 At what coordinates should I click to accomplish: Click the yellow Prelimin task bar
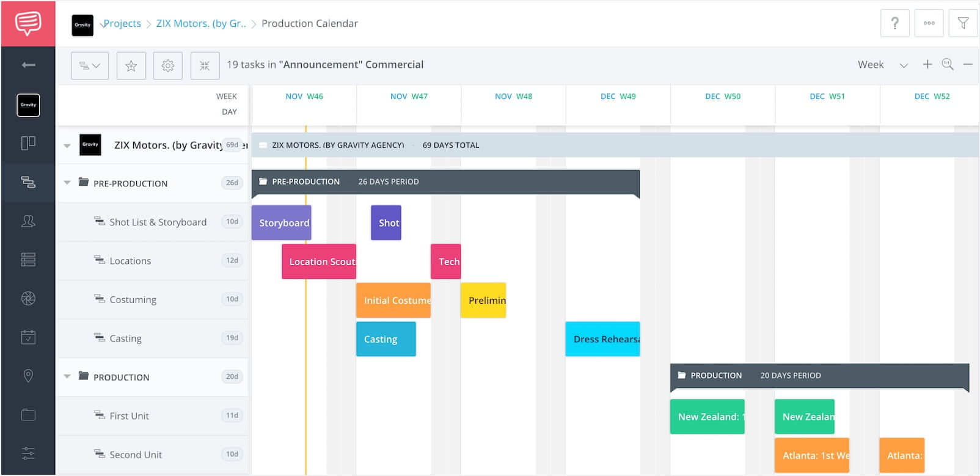click(x=483, y=300)
